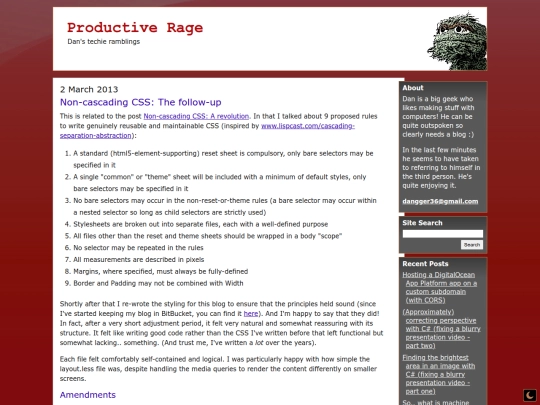The width and height of the screenshot is (540, 405).
Task: Click list item 'Margins, where specified, must always be fully-defined'
Action: point(160,272)
